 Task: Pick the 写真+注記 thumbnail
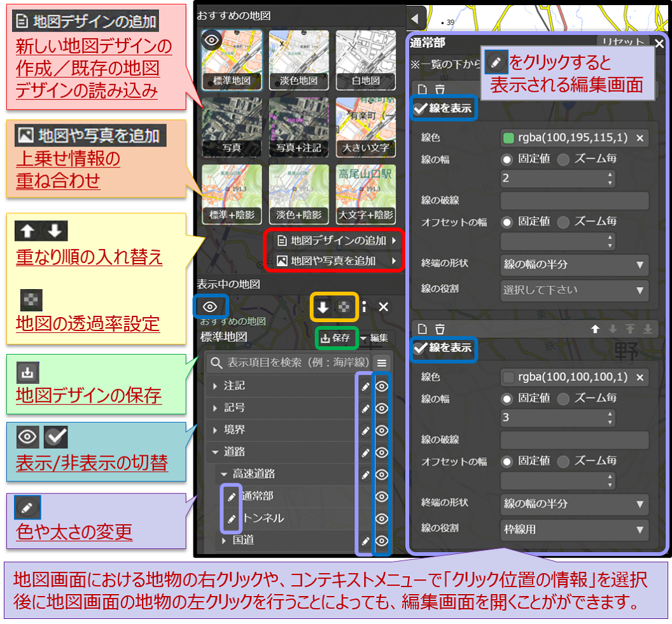[298, 127]
